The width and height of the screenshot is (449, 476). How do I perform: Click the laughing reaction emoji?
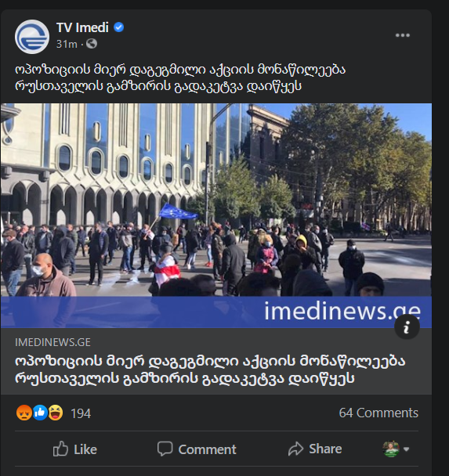pos(56,413)
